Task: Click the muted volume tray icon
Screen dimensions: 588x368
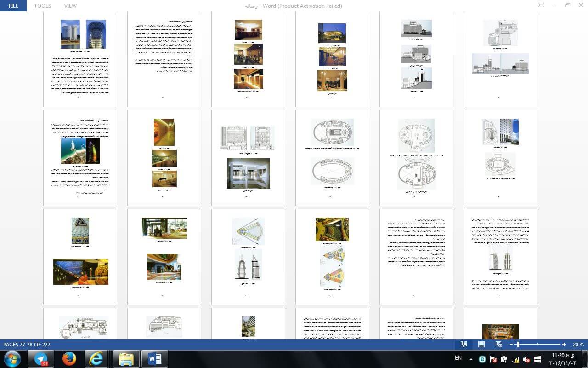Action: pos(526,359)
